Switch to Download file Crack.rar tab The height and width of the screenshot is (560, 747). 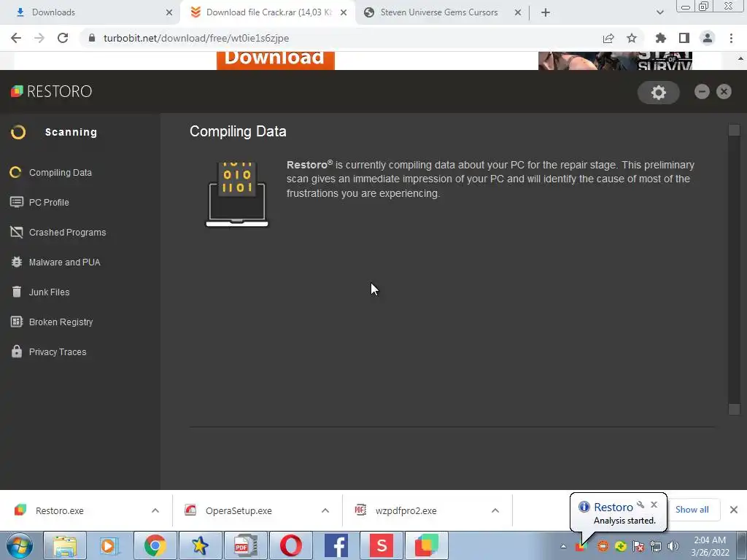pos(268,12)
